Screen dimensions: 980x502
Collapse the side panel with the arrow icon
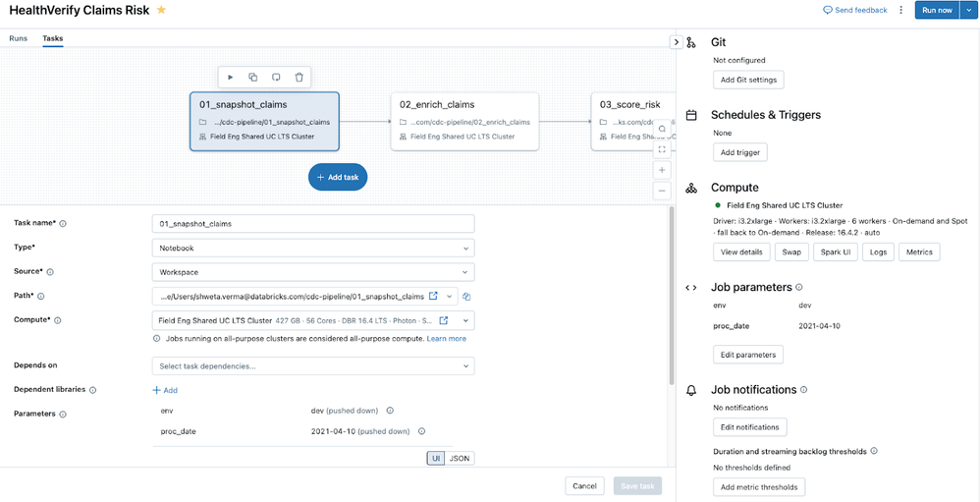pyautogui.click(x=677, y=42)
